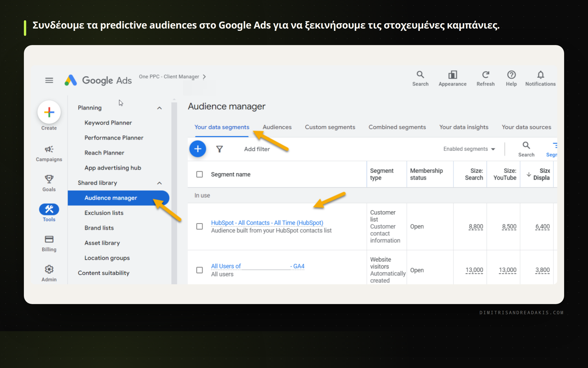Refresh the page data

(x=486, y=78)
